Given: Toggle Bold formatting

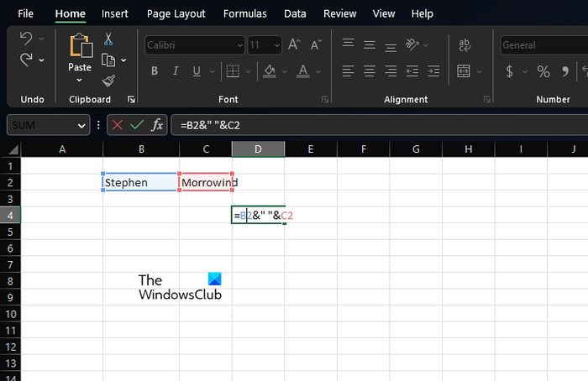Looking at the screenshot, I should coord(155,71).
